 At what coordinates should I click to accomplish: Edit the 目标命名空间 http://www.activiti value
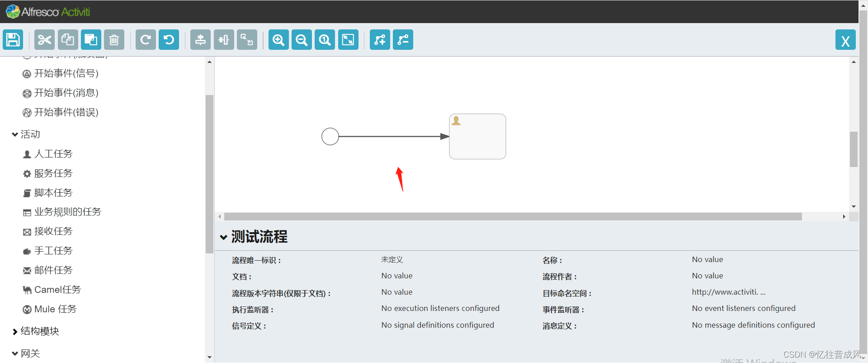[729, 292]
